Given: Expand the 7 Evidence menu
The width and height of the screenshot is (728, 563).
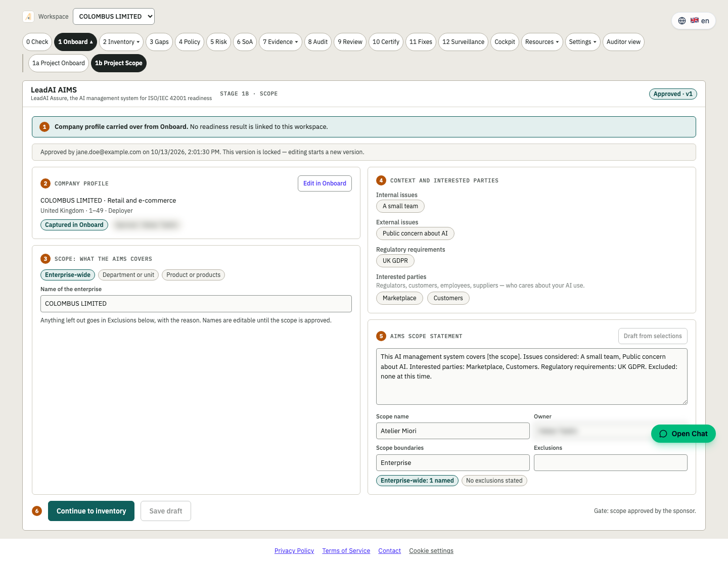Looking at the screenshot, I should tap(281, 42).
